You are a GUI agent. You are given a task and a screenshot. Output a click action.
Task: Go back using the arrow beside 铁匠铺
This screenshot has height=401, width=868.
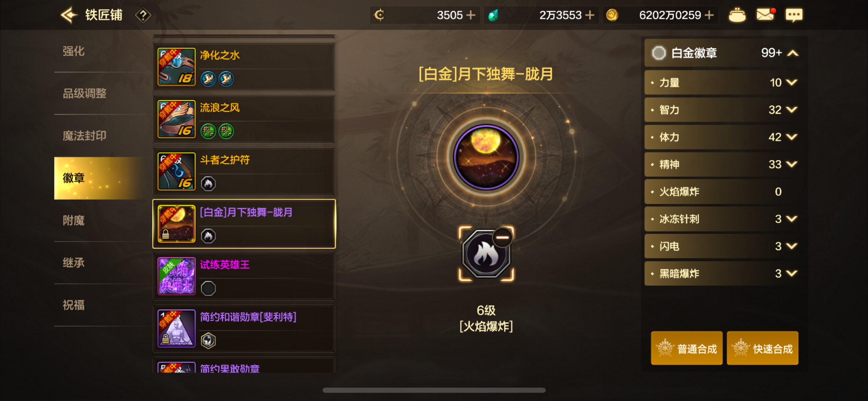(x=69, y=15)
